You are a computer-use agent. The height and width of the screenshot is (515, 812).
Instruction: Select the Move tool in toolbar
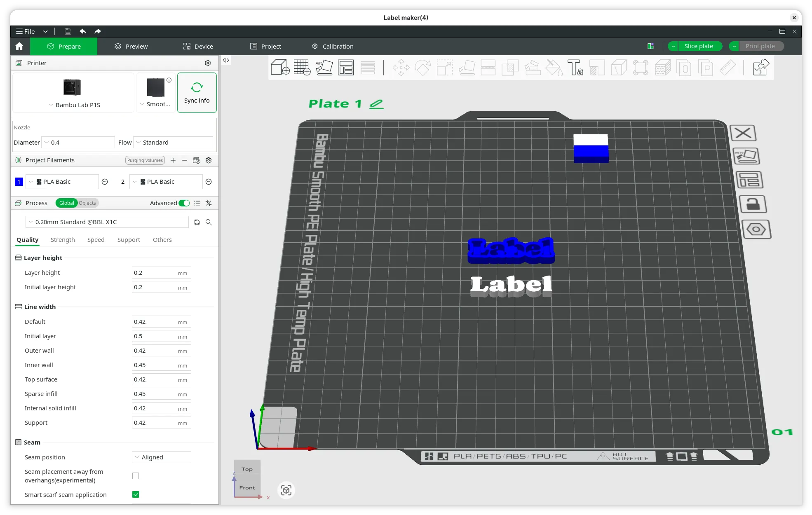[x=401, y=68]
